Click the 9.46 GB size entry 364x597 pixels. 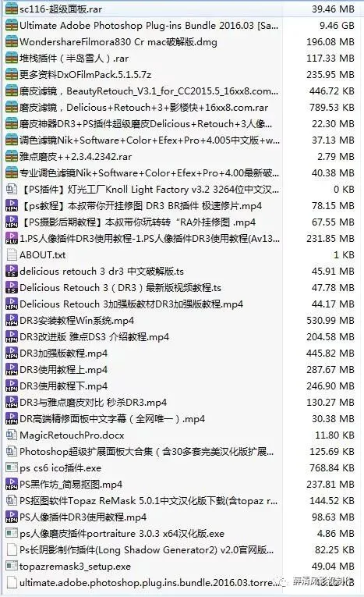(337, 26)
